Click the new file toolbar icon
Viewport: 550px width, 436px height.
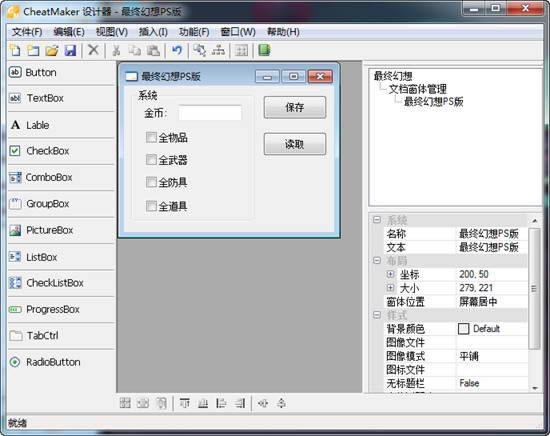pyautogui.click(x=15, y=51)
